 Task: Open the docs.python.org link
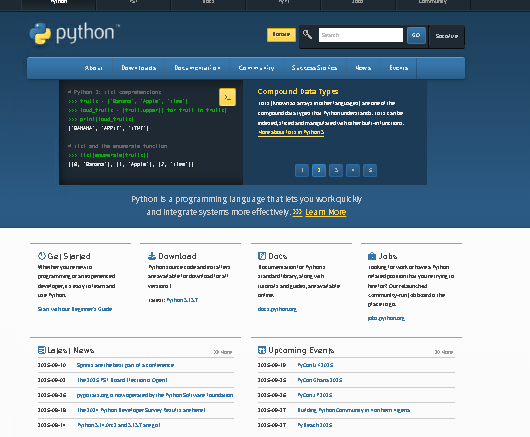point(277,309)
